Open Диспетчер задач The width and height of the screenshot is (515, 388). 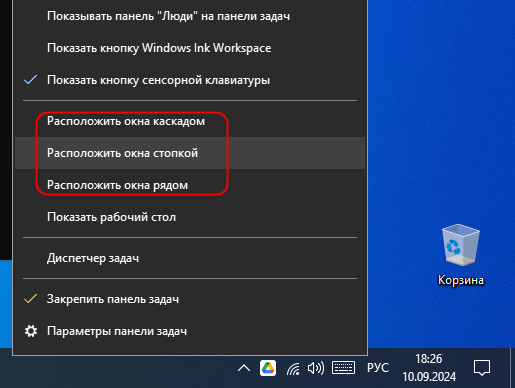tap(190, 258)
